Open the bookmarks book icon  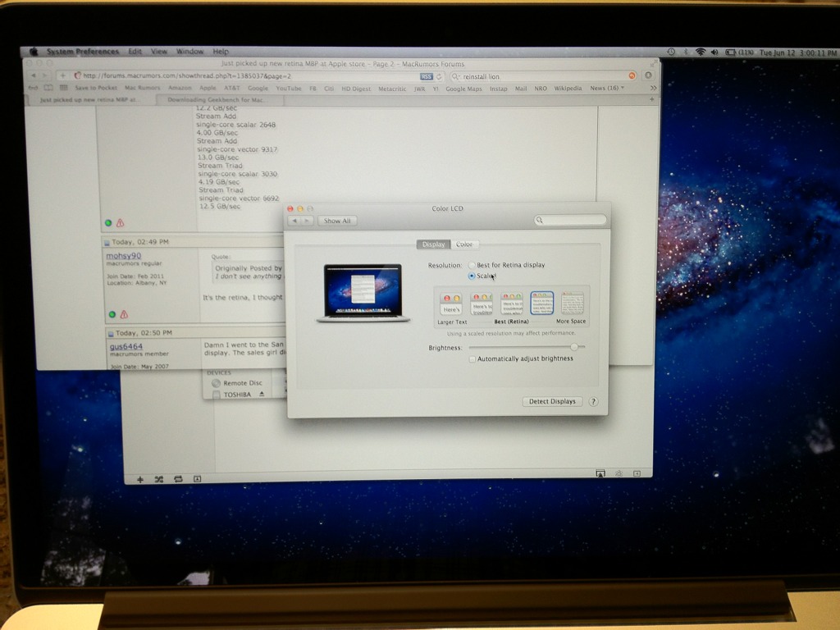point(48,88)
